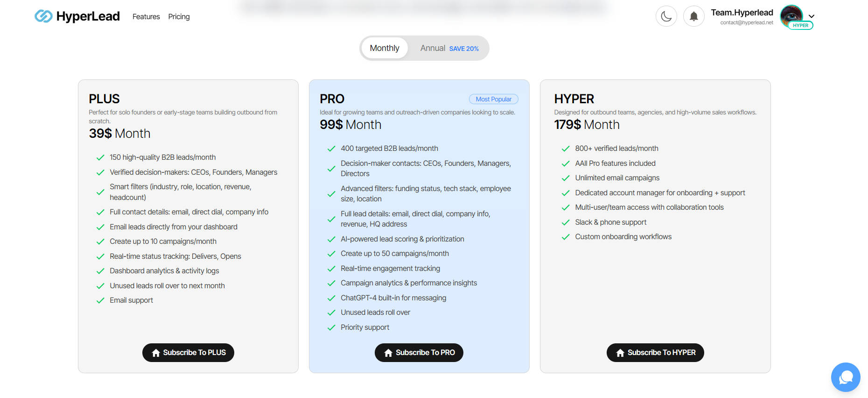Open notifications bell icon

click(694, 16)
